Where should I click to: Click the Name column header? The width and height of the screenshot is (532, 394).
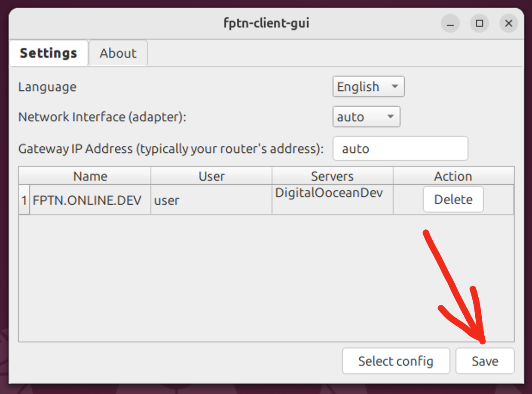point(90,176)
